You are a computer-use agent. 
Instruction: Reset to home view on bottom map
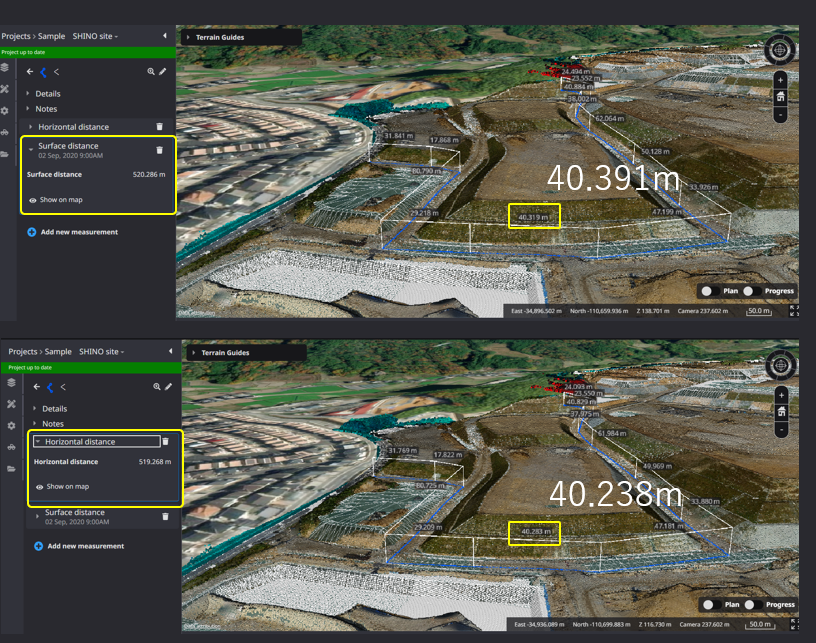[x=781, y=412]
